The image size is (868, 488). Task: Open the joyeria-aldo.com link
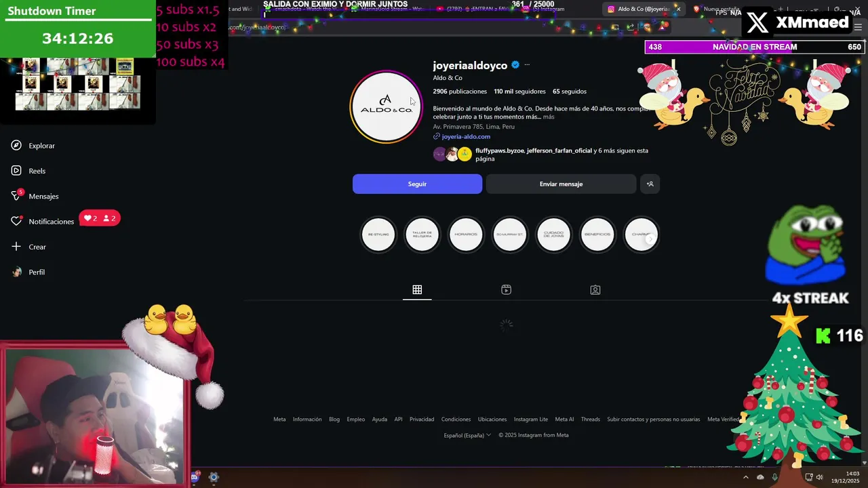point(466,136)
